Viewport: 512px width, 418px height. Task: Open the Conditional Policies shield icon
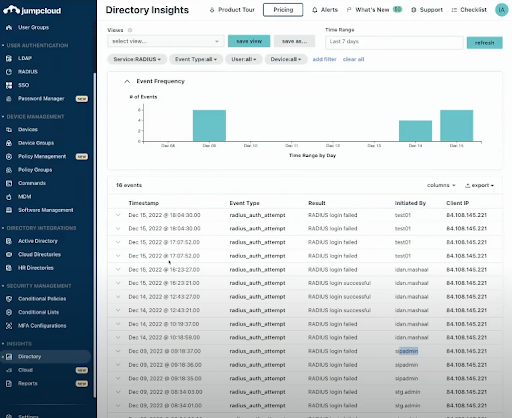coord(9,299)
